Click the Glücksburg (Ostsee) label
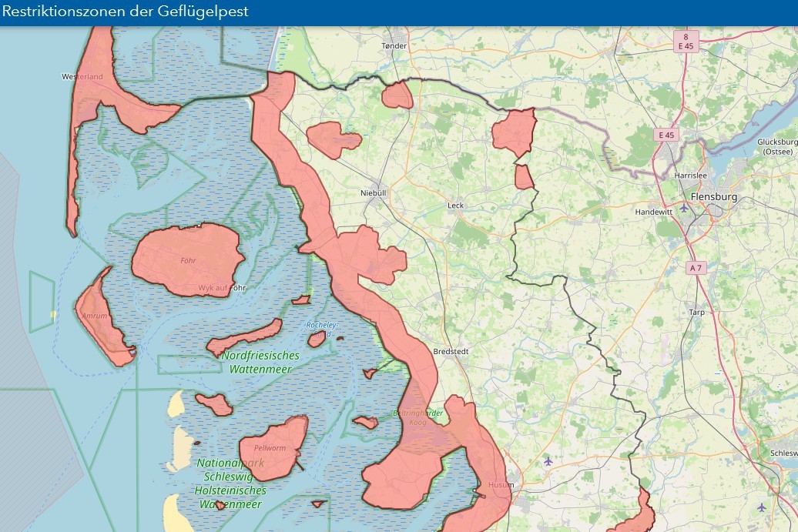Viewport: 798px width, 532px height. click(776, 146)
